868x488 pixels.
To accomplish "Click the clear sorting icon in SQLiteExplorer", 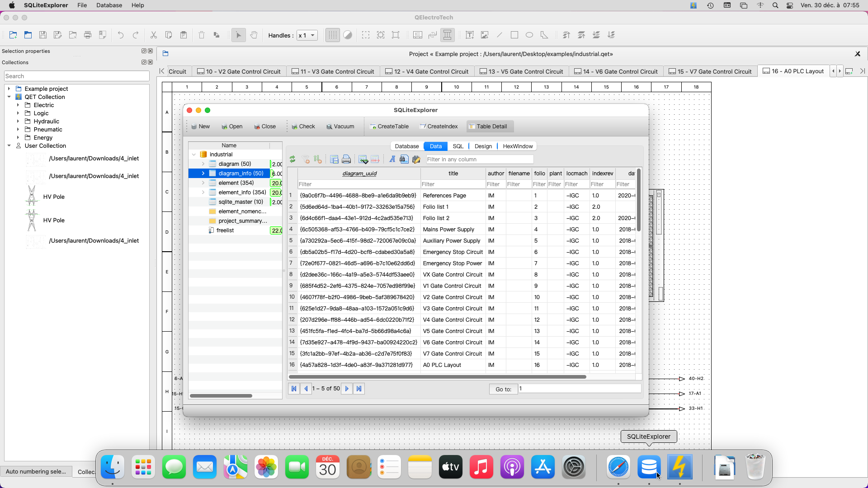I will [x=318, y=160].
